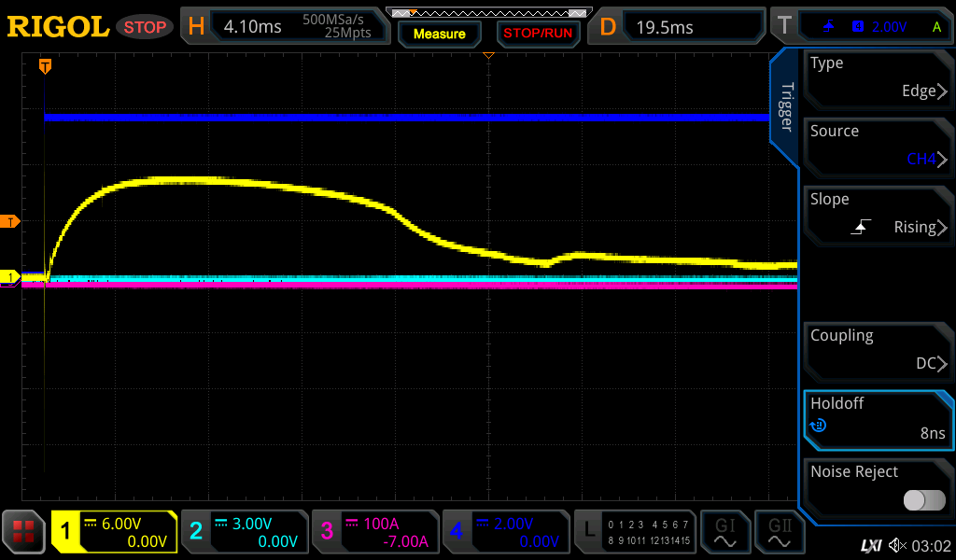This screenshot has height=560, width=956.
Task: Open the GI waveform generator icon
Action: click(x=724, y=533)
